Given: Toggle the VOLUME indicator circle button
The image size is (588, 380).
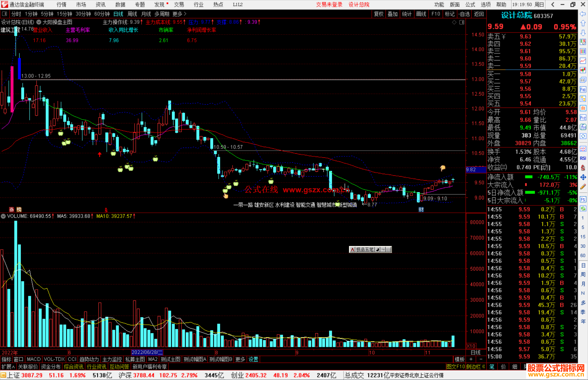Looking at the screenshot, I should point(3,216).
